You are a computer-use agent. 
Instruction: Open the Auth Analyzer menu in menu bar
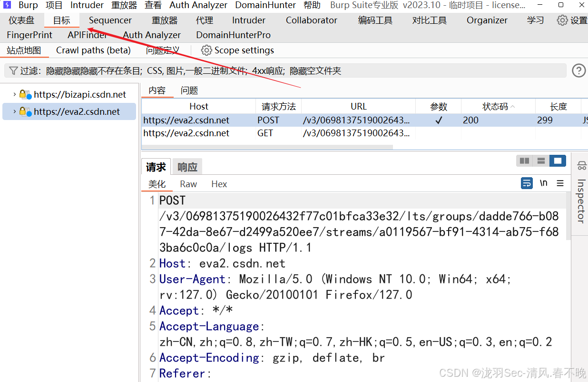click(x=198, y=5)
